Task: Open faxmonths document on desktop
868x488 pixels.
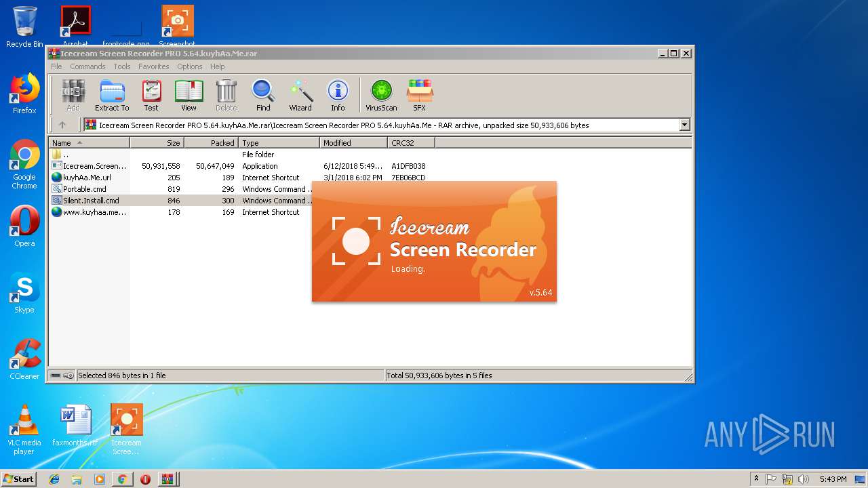Action: pos(75,426)
